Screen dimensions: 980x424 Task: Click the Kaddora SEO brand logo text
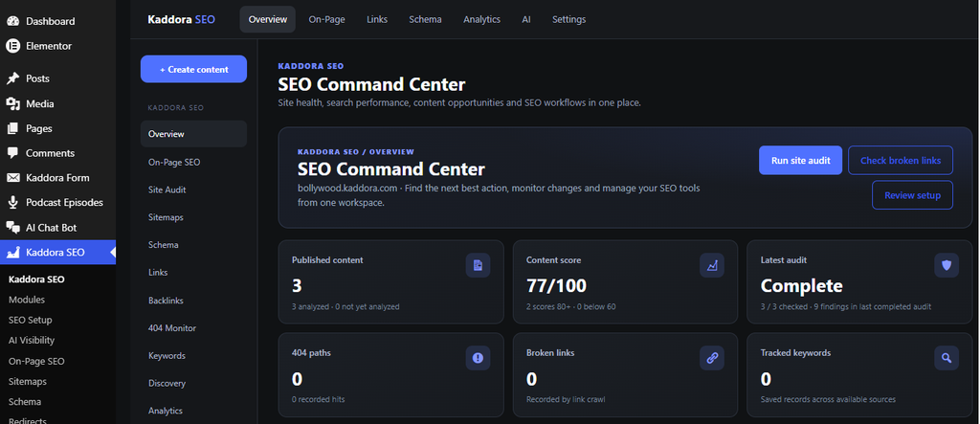(181, 19)
